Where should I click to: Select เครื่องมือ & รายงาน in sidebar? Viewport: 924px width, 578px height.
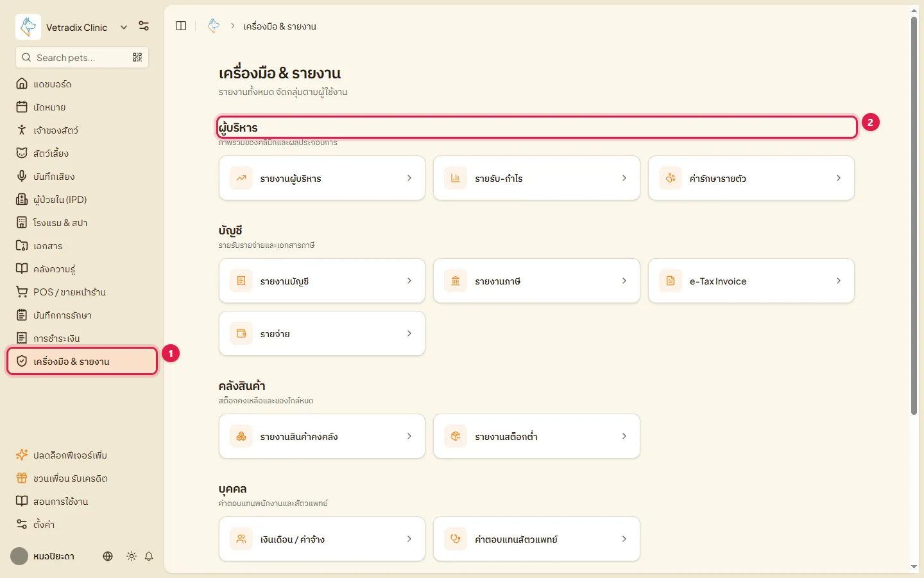coord(82,361)
